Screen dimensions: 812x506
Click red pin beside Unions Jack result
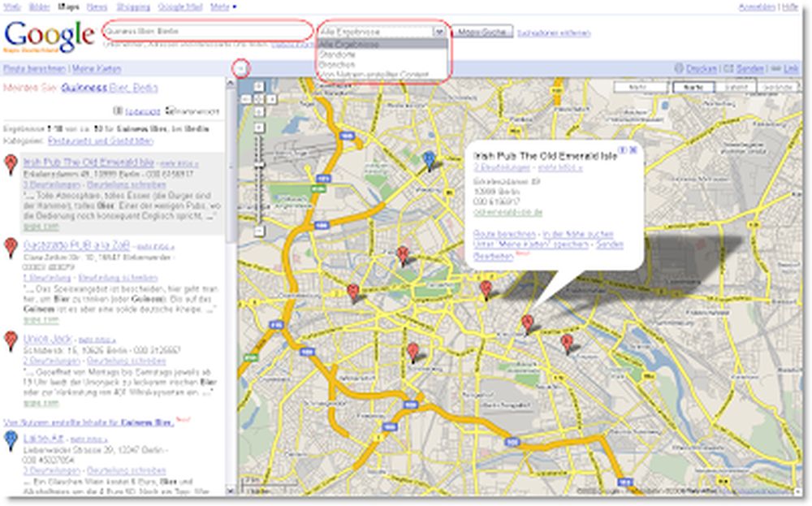point(11,340)
